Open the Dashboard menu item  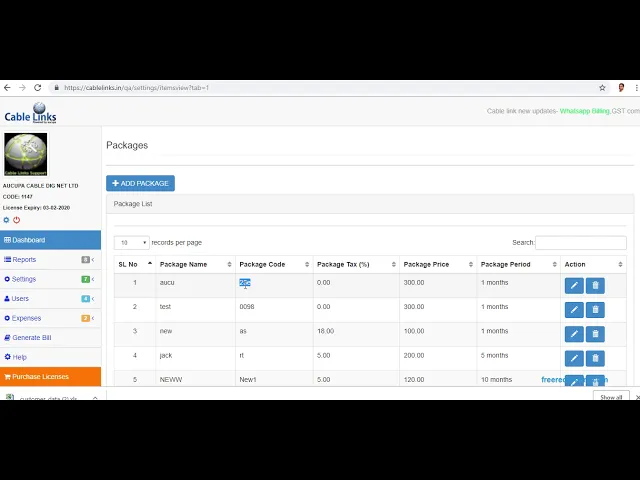coord(50,240)
